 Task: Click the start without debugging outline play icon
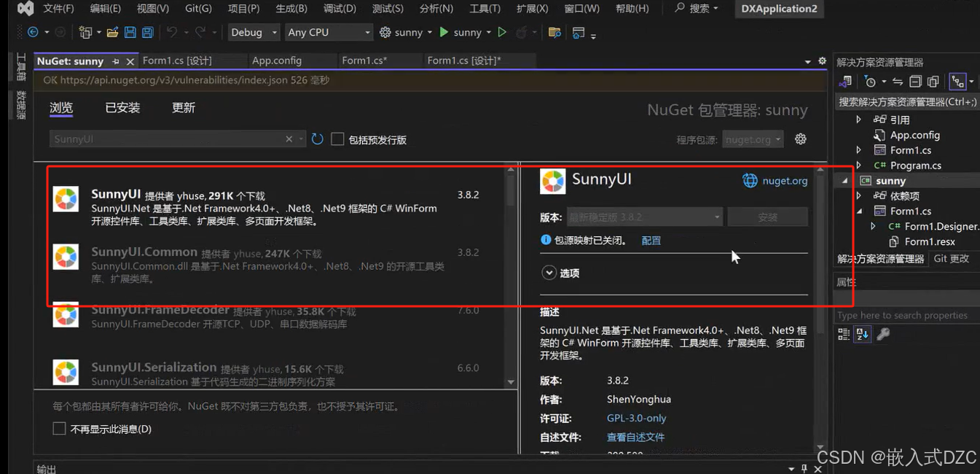(x=502, y=32)
